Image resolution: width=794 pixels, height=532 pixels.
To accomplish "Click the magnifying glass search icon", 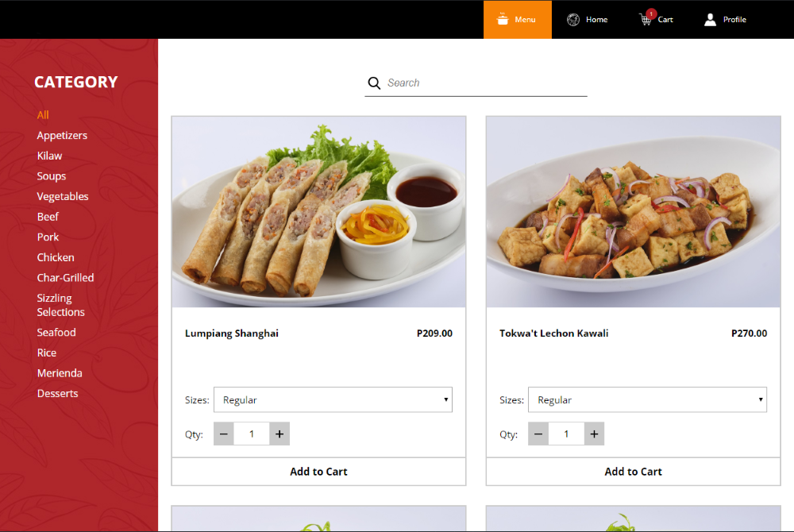I will tap(374, 83).
